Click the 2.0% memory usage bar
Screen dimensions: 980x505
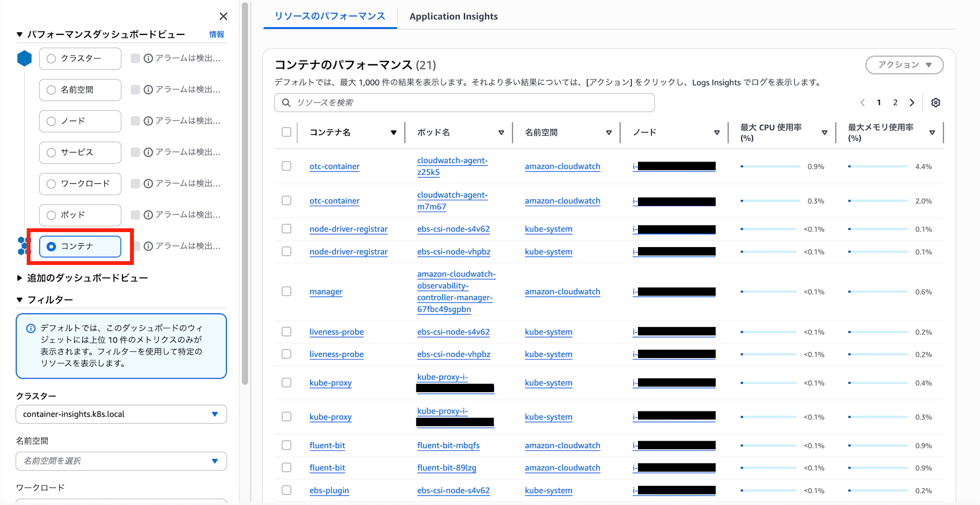pos(878,201)
